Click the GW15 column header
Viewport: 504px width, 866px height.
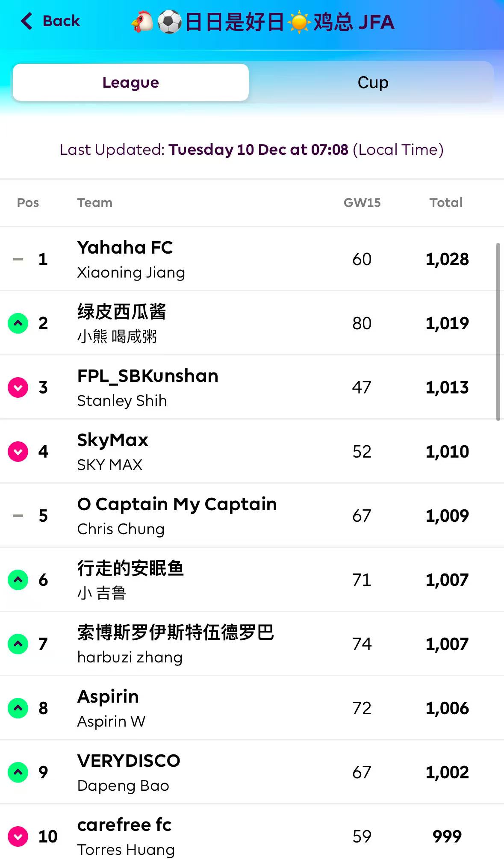362,203
